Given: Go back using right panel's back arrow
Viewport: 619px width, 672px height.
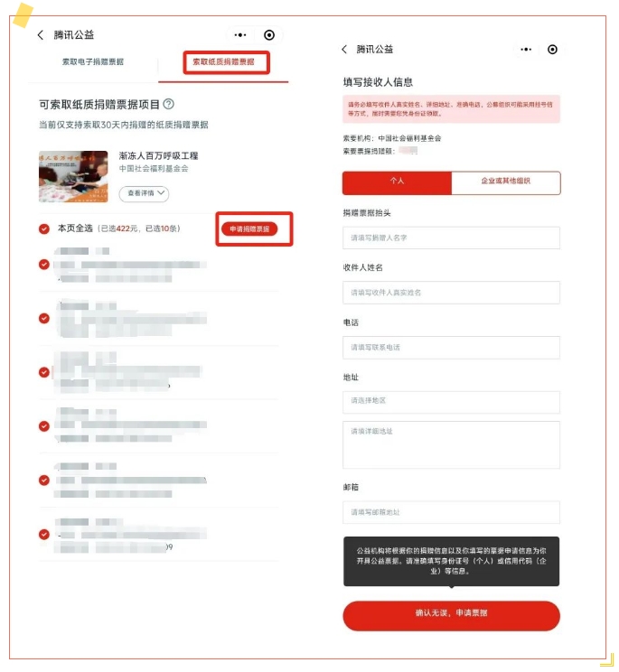Looking at the screenshot, I should click(x=344, y=50).
